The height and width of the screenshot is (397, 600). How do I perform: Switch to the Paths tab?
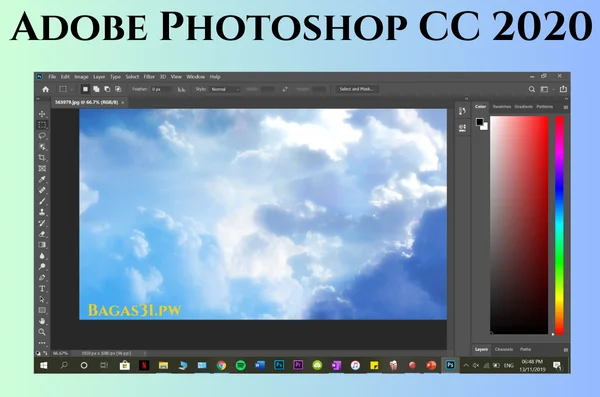tap(525, 349)
